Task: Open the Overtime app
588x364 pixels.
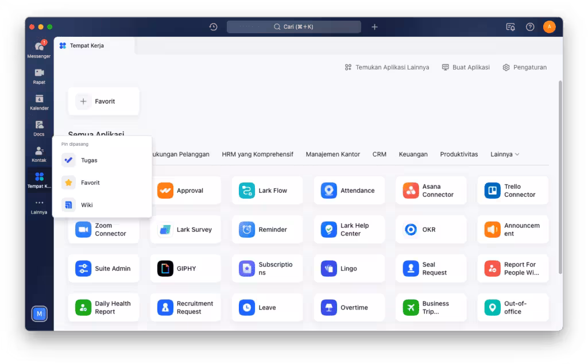Action: [x=349, y=307]
